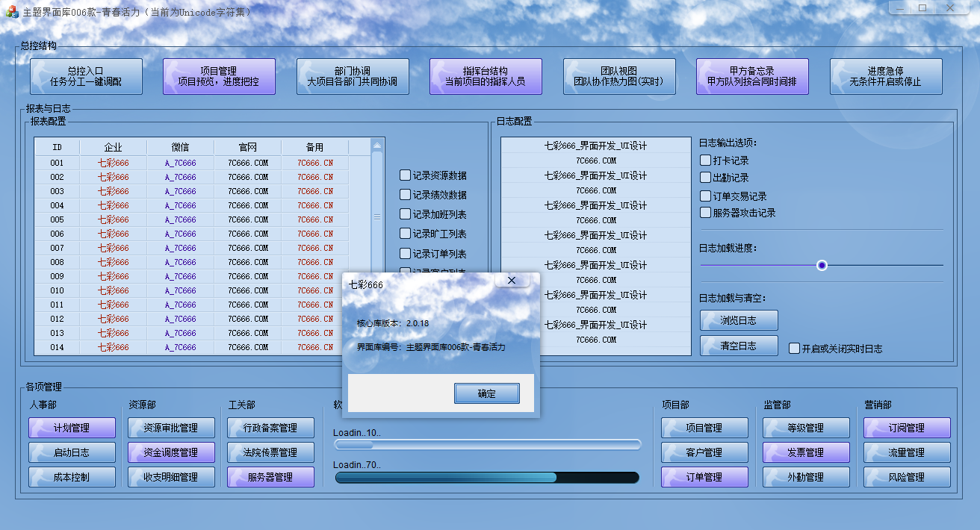The width and height of the screenshot is (980, 530).
Task: Click the 日志加载进度 slider handle
Action: pyautogui.click(x=822, y=265)
